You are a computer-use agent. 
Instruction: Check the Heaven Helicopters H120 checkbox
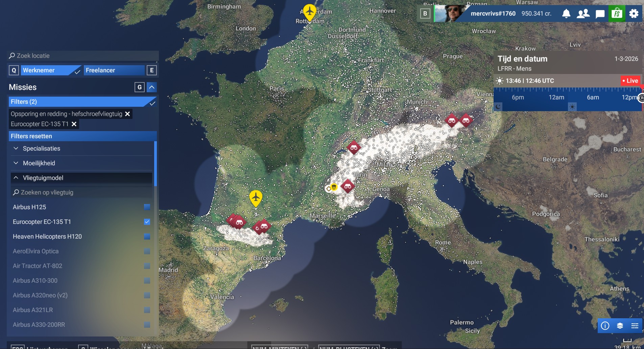(147, 236)
